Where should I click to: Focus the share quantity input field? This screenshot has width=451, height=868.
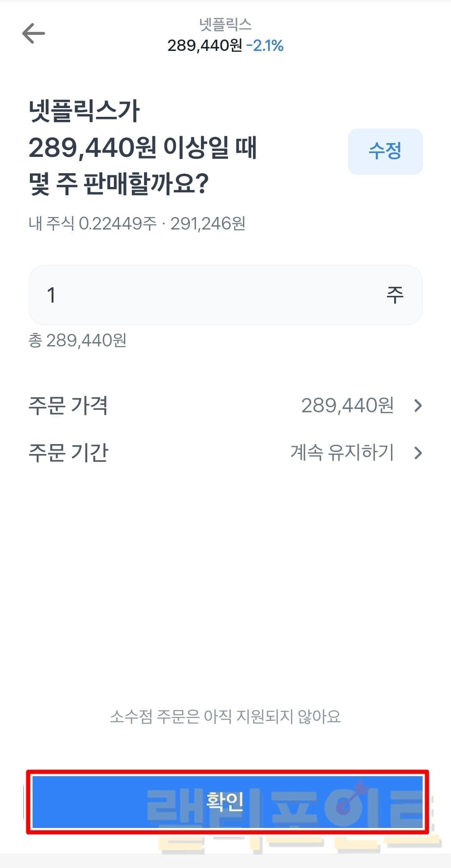tap(209, 295)
